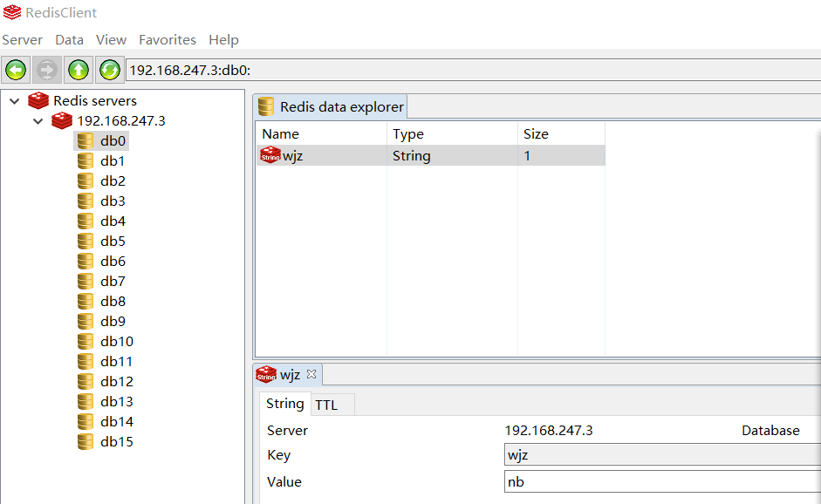Click the db7 database icon
Viewport: 821px width, 504px height.
click(86, 281)
